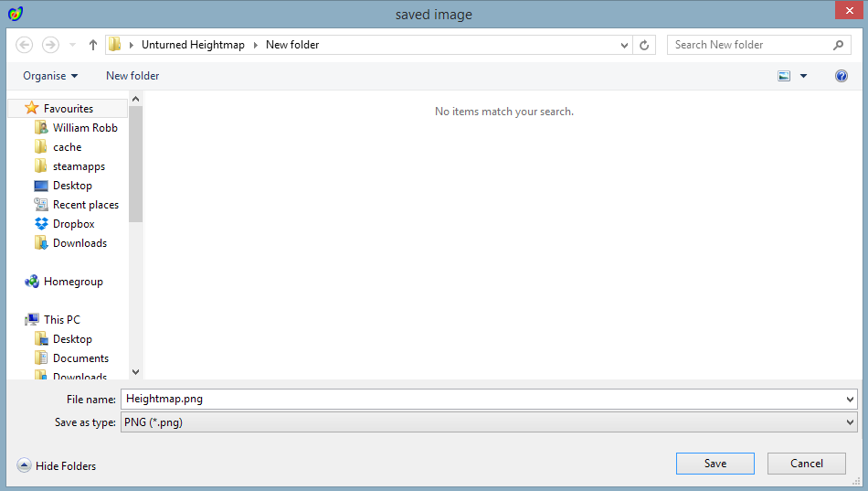
Task: Click the Up one level arrow
Action: 93,45
